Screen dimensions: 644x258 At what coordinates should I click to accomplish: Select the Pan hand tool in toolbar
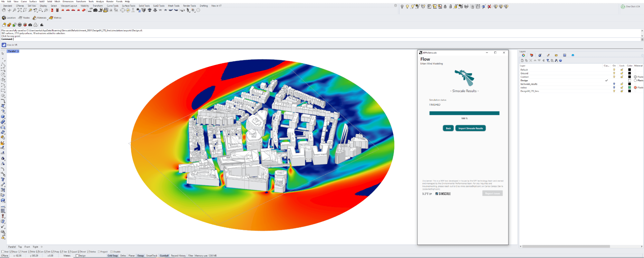click(x=4, y=10)
